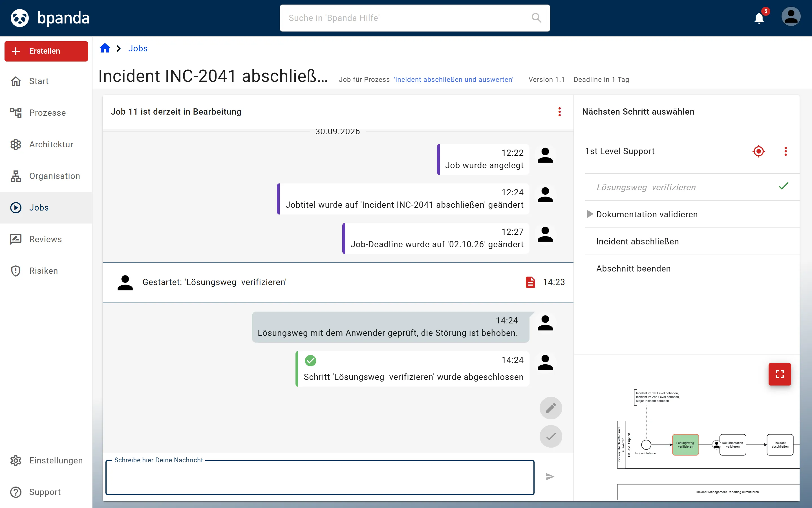812x508 pixels.
Task: Click the red target icon for 1st Level Support
Action: pos(758,151)
